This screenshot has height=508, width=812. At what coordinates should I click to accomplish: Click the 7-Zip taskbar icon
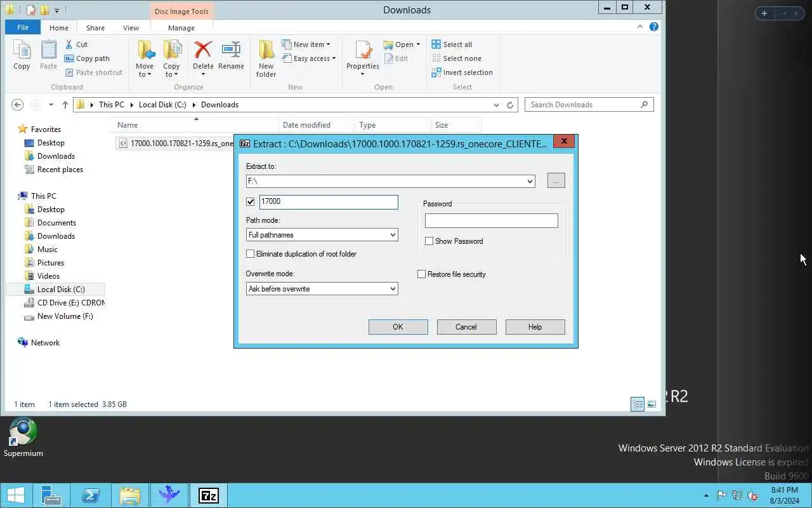coord(209,495)
